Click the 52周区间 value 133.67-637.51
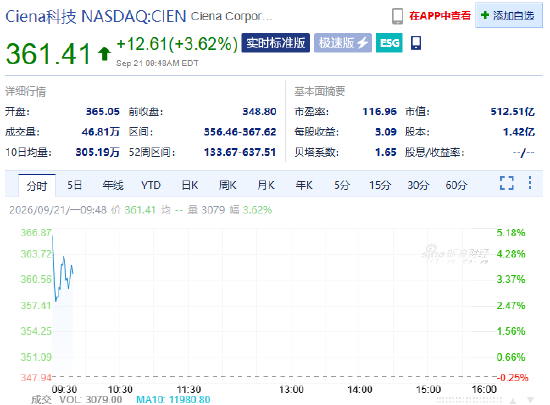 coord(240,152)
